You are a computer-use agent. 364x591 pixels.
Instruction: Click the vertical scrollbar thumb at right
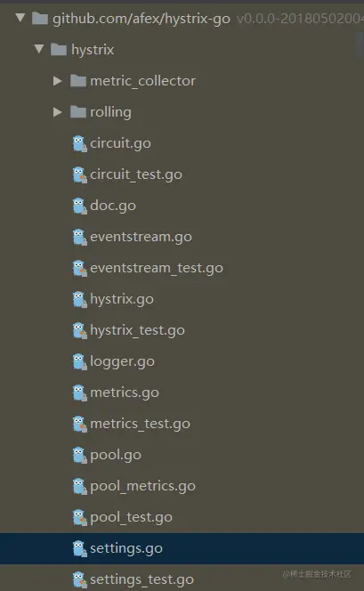point(360,45)
